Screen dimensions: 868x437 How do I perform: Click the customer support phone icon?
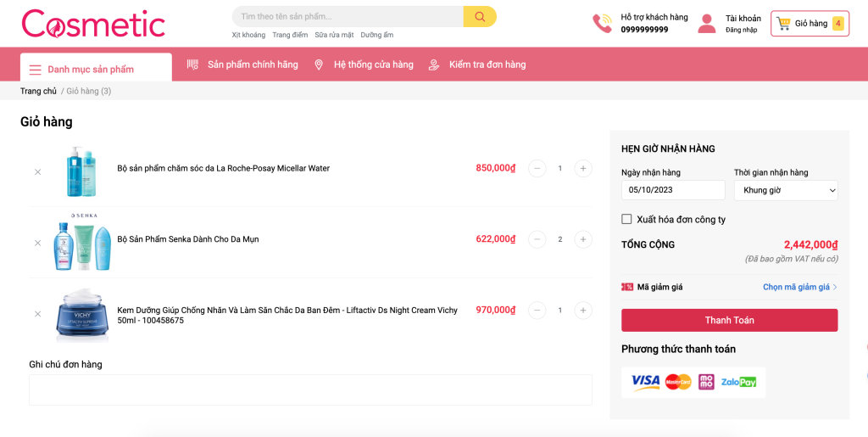pos(602,24)
